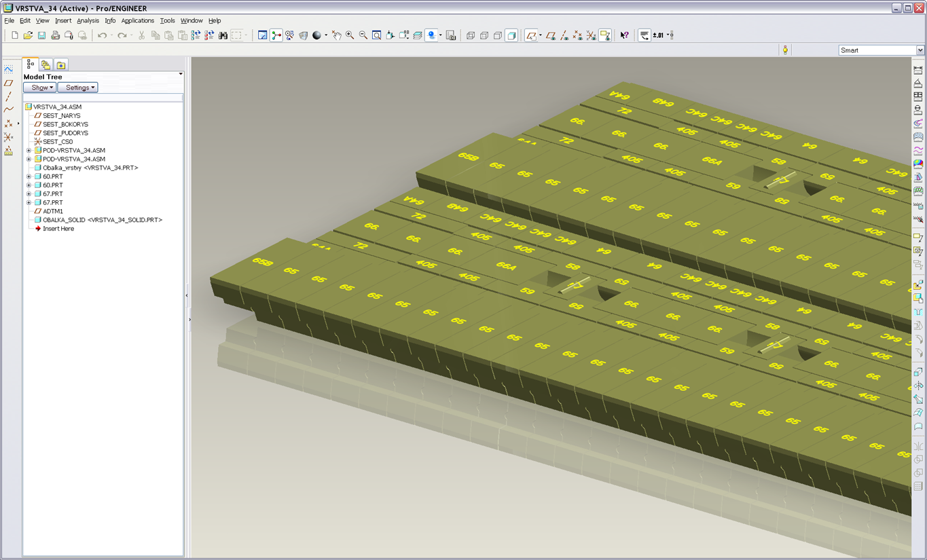The image size is (927, 560).
Task: Select the Datum Curve tool in the left toolbar
Action: pyautogui.click(x=8, y=110)
